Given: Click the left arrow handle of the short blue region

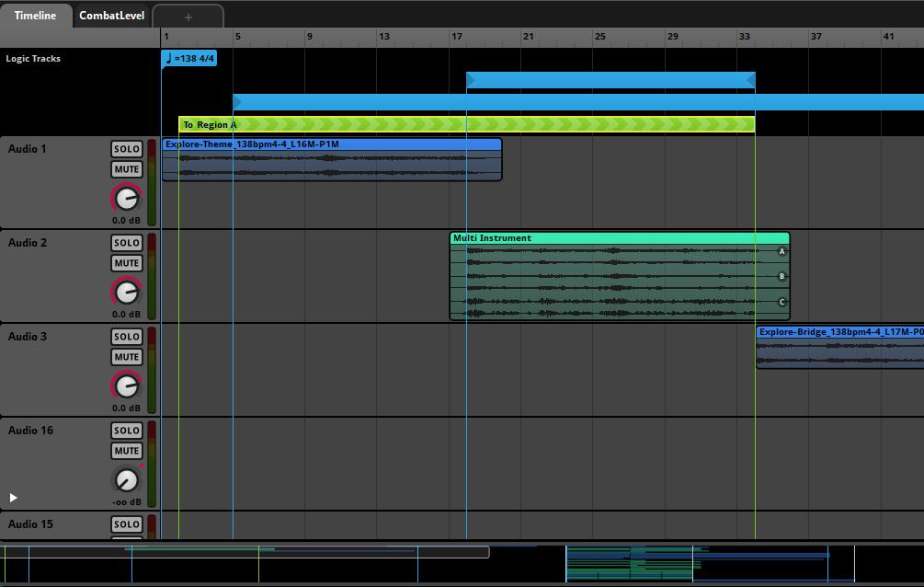Looking at the screenshot, I should [471, 80].
